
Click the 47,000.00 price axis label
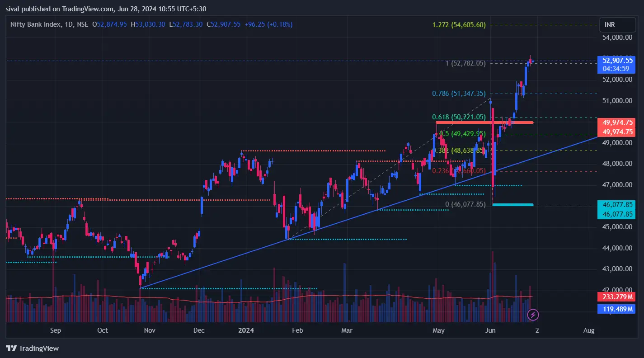(617, 184)
